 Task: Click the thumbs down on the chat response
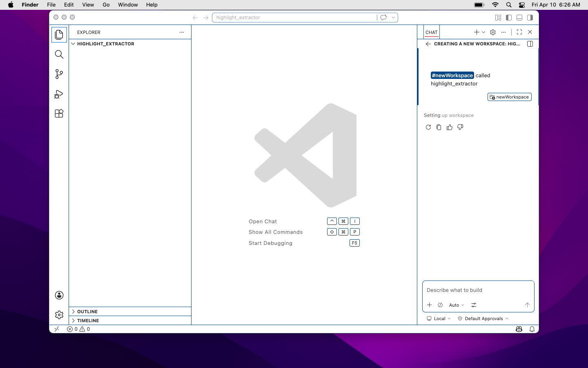click(460, 127)
